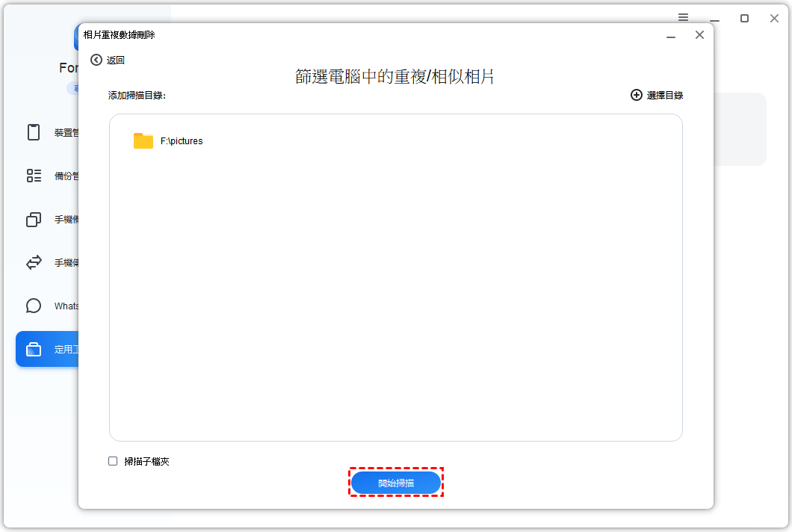Select the F:\pictures directory entry text
The image size is (792, 532).
point(182,140)
